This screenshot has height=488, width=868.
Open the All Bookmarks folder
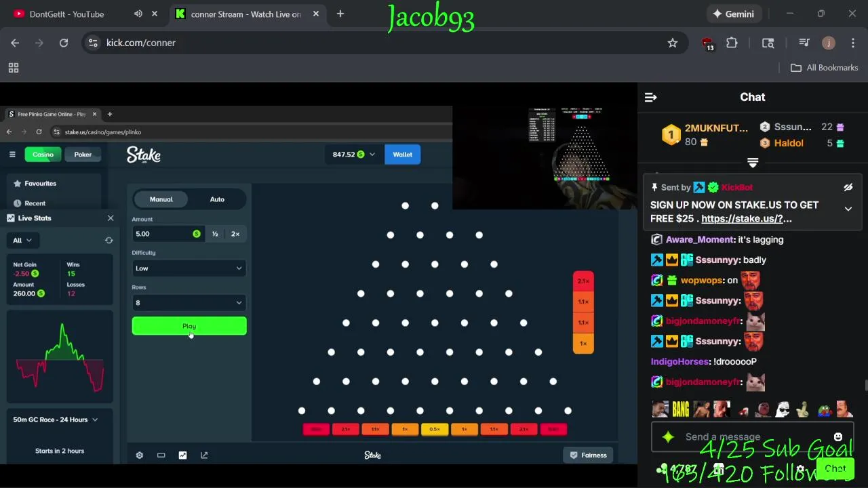[x=825, y=68]
